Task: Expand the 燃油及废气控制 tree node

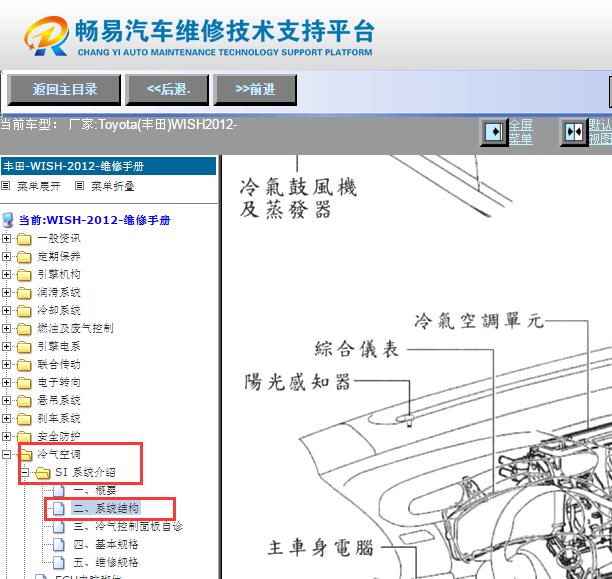Action: (x=6, y=328)
